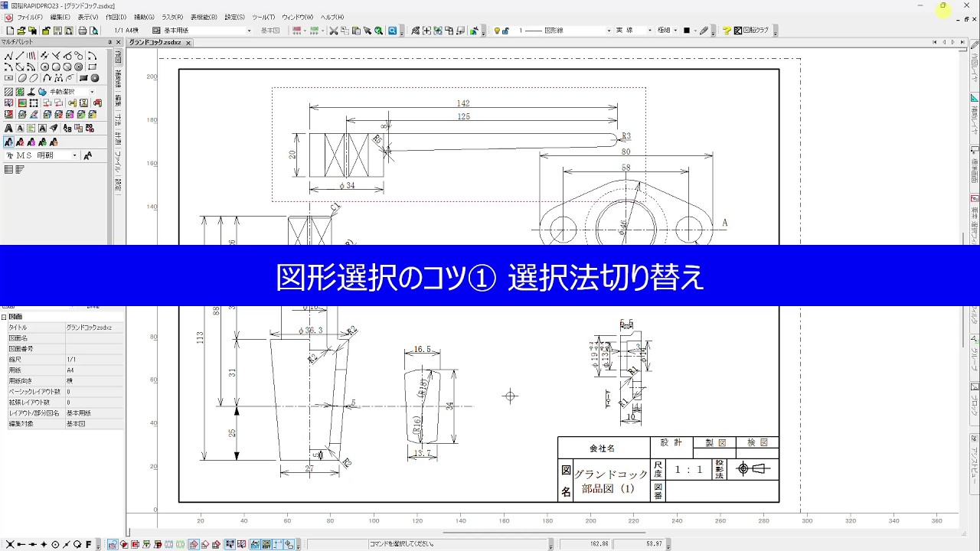Toggle the endpoint snap icon in status bar
Viewport: 980px width, 551px height.
21,545
